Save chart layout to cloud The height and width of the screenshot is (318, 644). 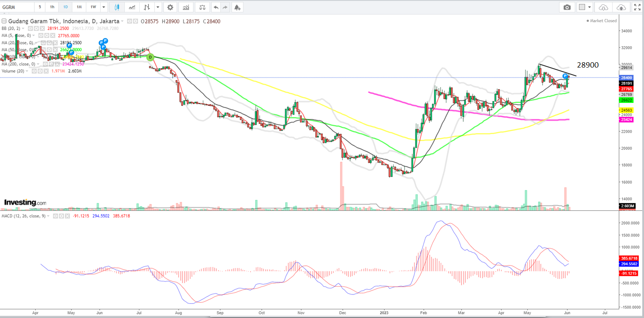[x=621, y=7]
